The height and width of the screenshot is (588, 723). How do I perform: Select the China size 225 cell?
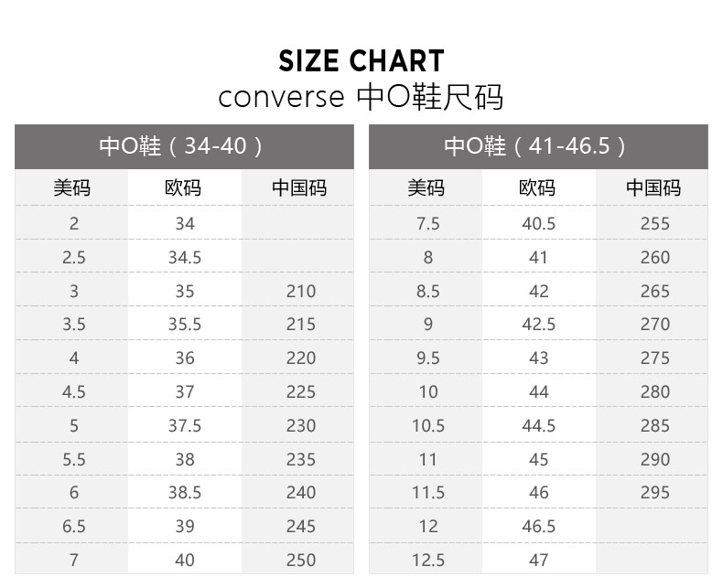(x=300, y=392)
